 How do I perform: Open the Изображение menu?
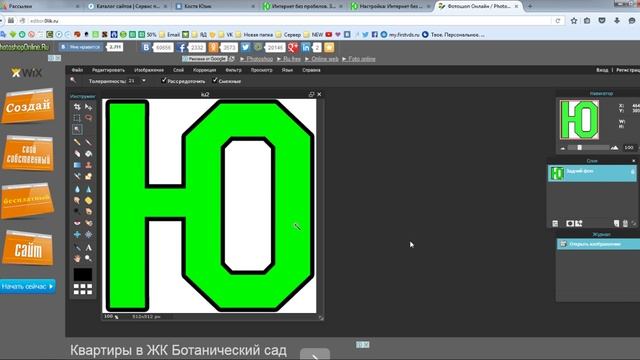click(x=149, y=70)
